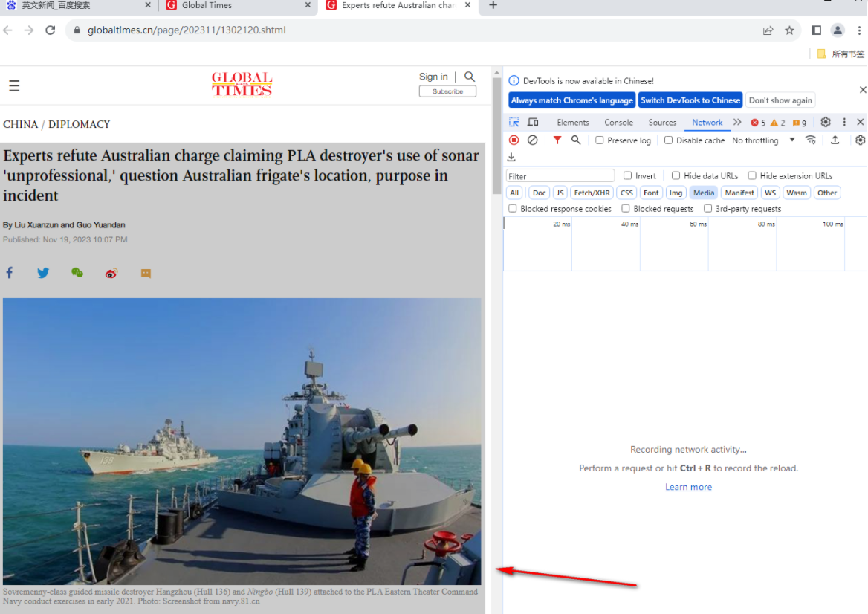Click the issues count badge showing 9
The image size is (868, 614).
click(x=800, y=123)
